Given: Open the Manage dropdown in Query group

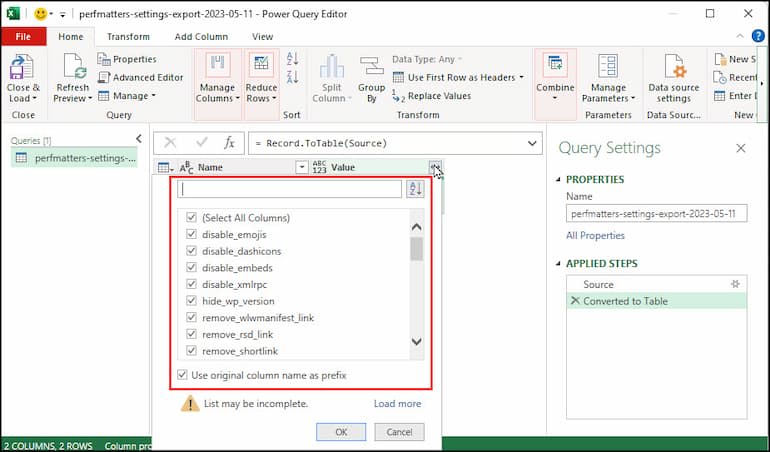Looking at the screenshot, I should (x=127, y=96).
